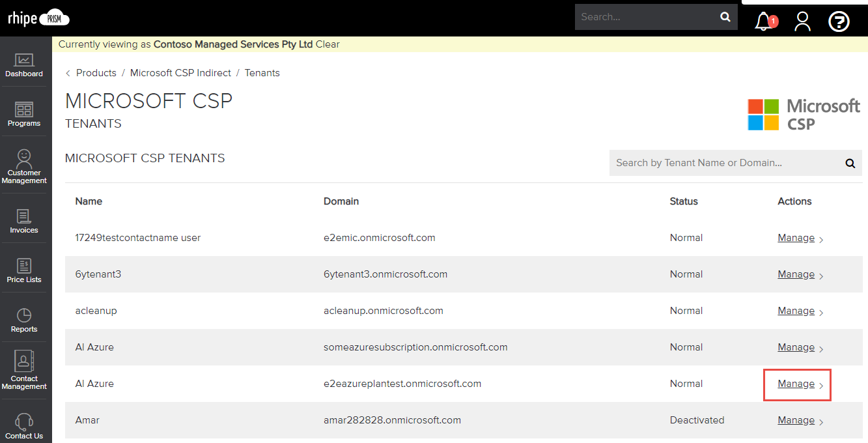Viewport: 868px width, 443px height.
Task: Collapse back using the breadcrumb chevron
Action: click(68, 72)
